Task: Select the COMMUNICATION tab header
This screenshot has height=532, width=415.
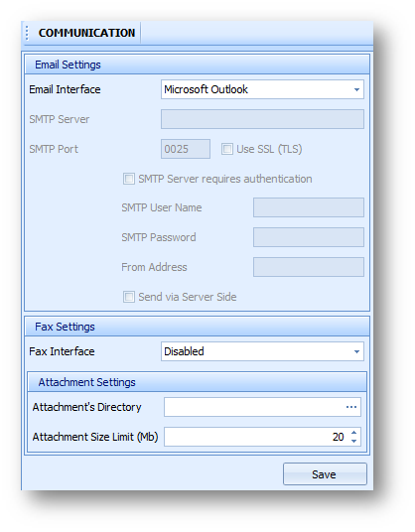Action: 86,33
